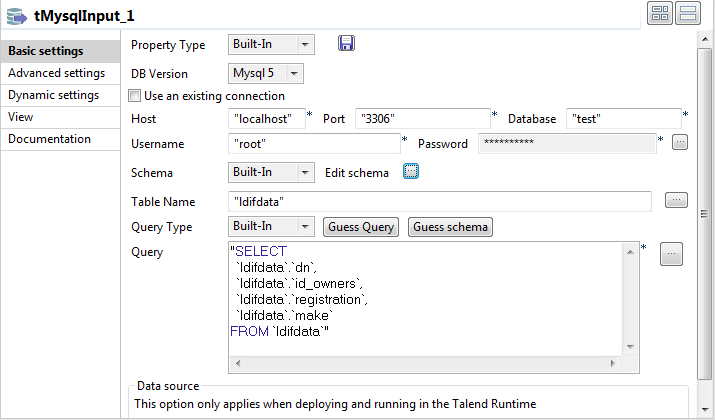
Task: Switch to Advanced settings tab
Action: (56, 73)
